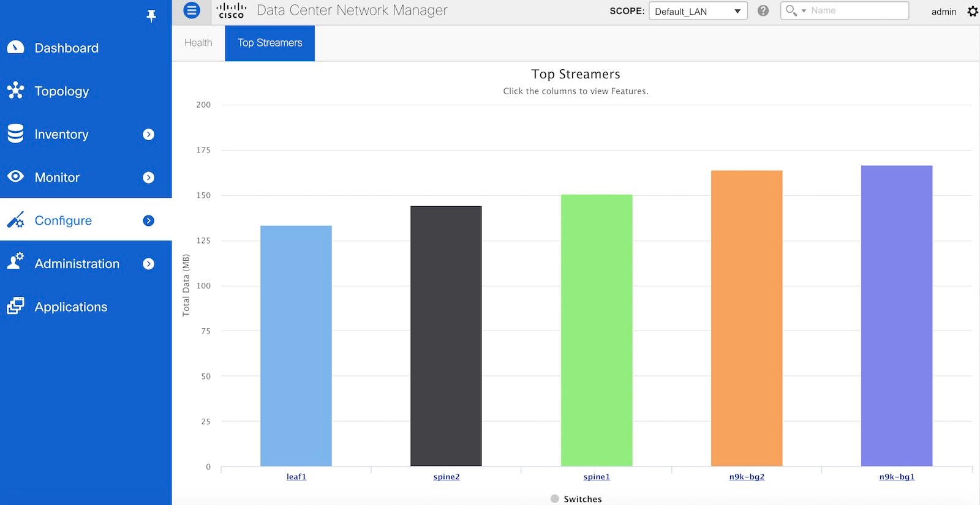
Task: Click the Total Data (MB) axis label
Action: 186,285
